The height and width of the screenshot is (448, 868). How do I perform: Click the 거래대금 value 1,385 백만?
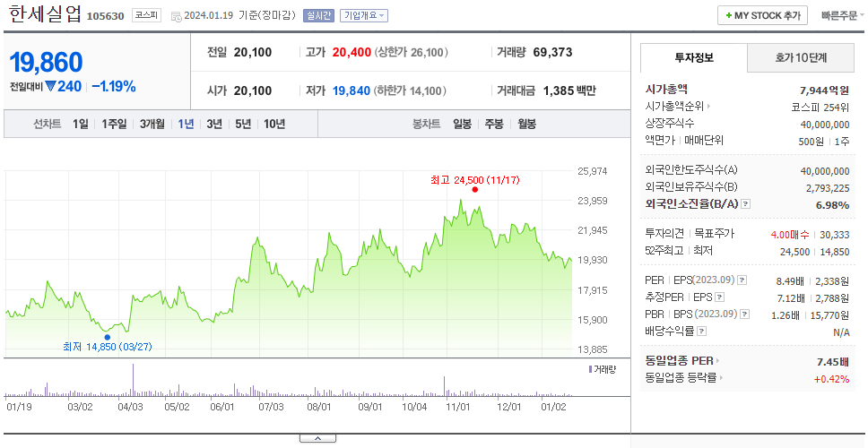pyautogui.click(x=569, y=90)
